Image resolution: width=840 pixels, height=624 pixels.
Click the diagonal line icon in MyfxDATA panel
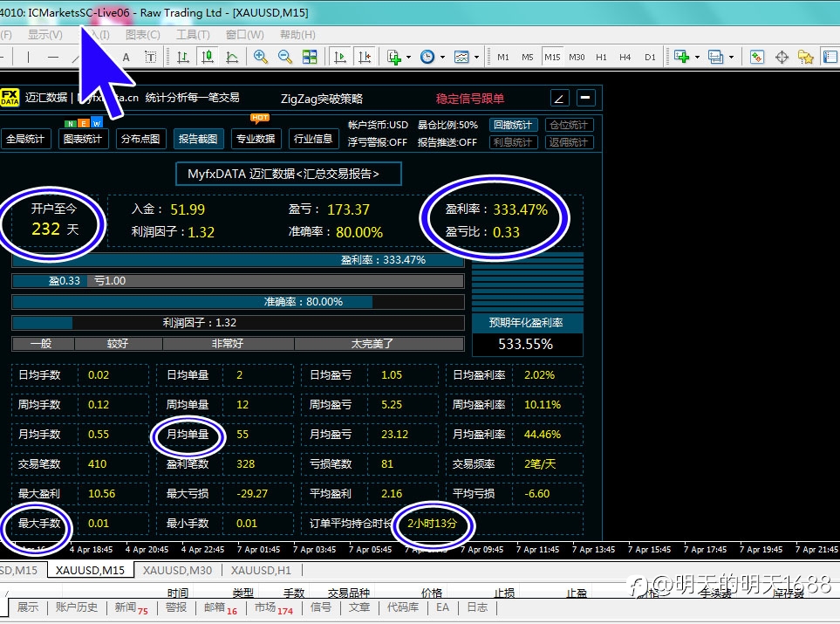559,98
